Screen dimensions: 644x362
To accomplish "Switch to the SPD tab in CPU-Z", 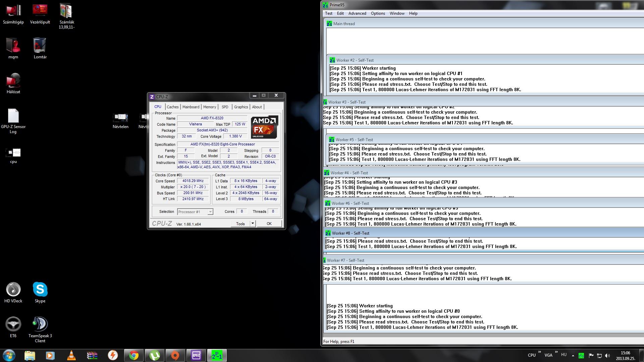I will 225,107.
